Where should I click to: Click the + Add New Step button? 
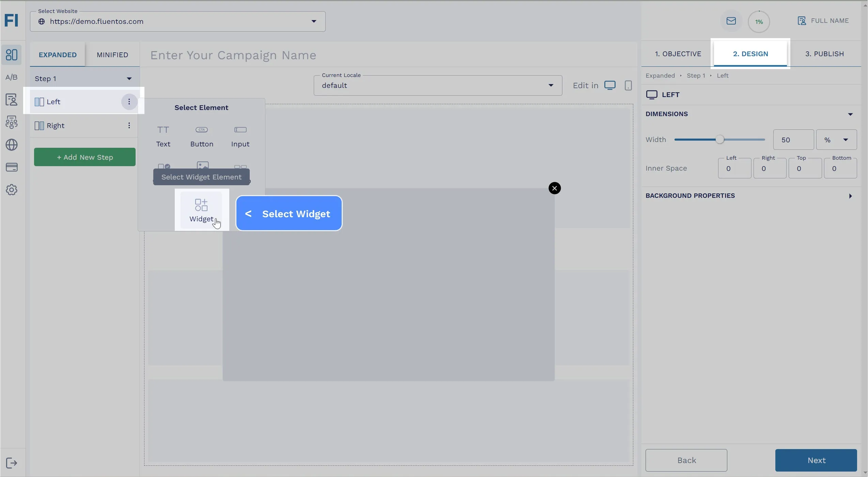pyautogui.click(x=85, y=157)
